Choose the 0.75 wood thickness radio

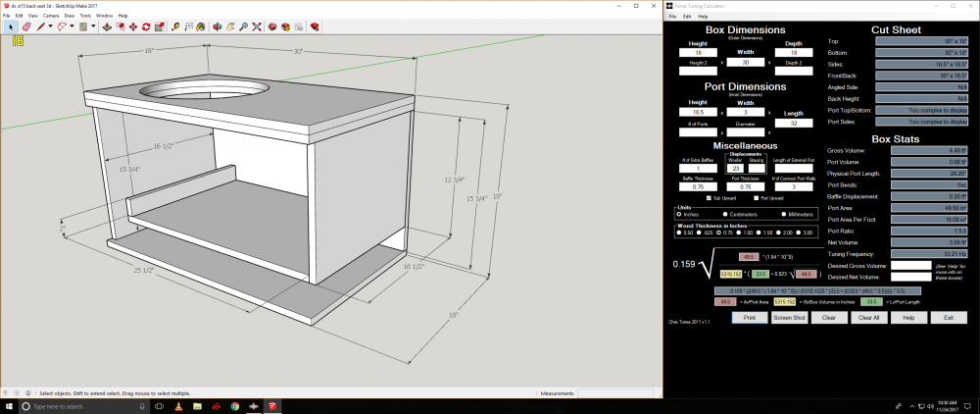(x=718, y=233)
